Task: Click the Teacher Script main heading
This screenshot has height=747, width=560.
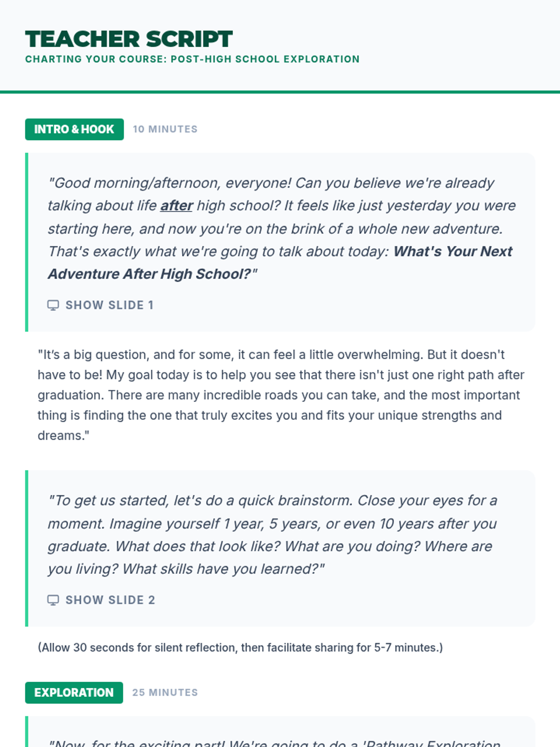Action: point(129,39)
